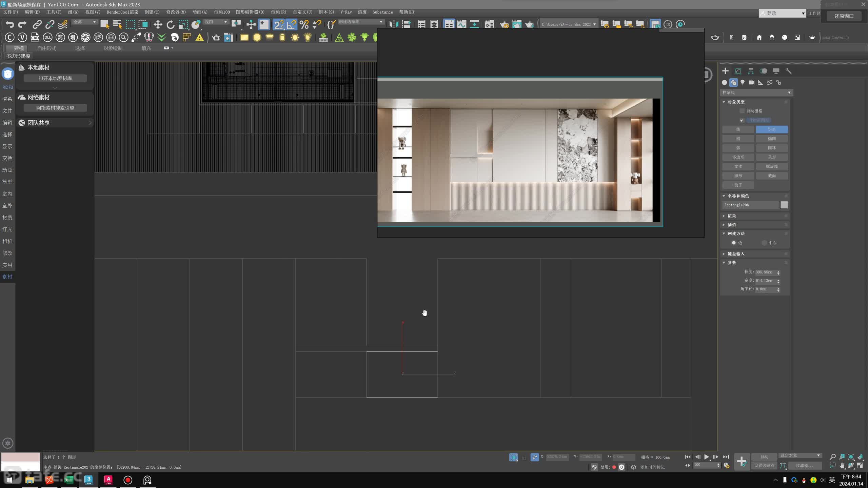Click the 网络素材搜索引擎 button
The image size is (868, 488).
pyautogui.click(x=55, y=108)
